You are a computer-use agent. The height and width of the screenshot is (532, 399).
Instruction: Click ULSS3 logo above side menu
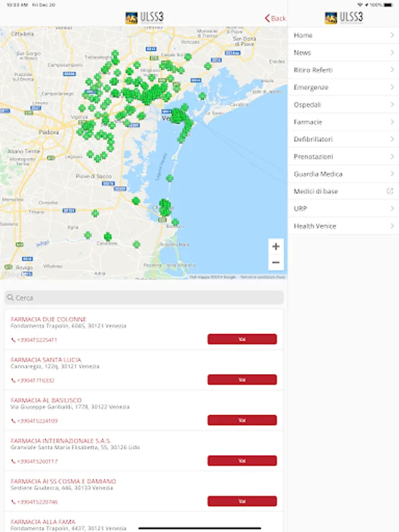coord(343,17)
